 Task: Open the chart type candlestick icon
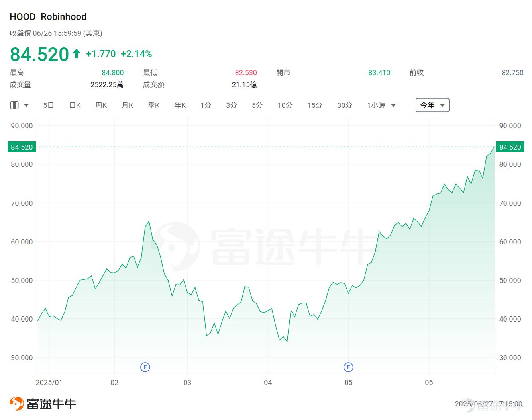pos(14,105)
